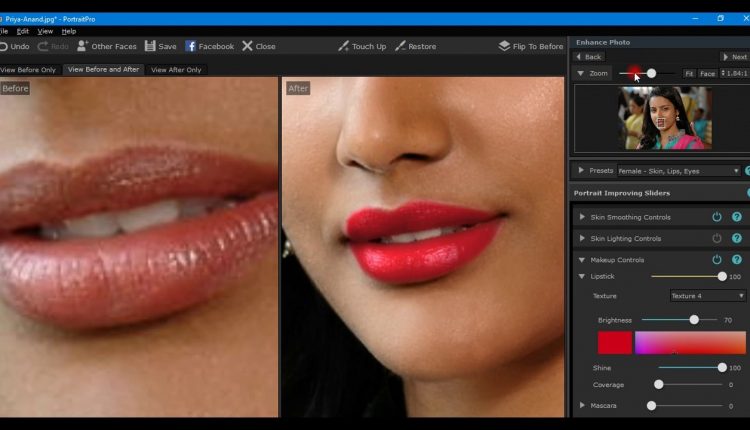The width and height of the screenshot is (750, 430).
Task: Click the Undo arrow icon
Action: tap(3, 46)
